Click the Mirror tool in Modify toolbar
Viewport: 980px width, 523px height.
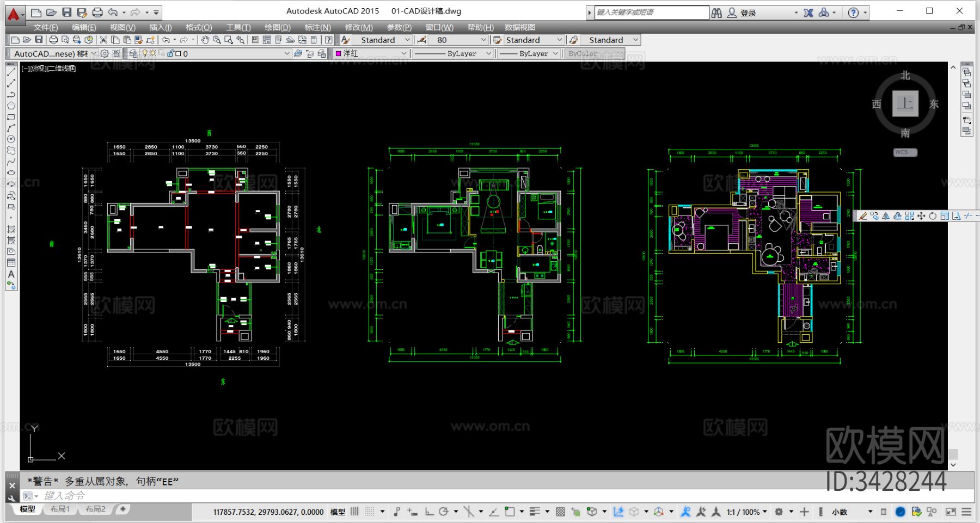886,216
